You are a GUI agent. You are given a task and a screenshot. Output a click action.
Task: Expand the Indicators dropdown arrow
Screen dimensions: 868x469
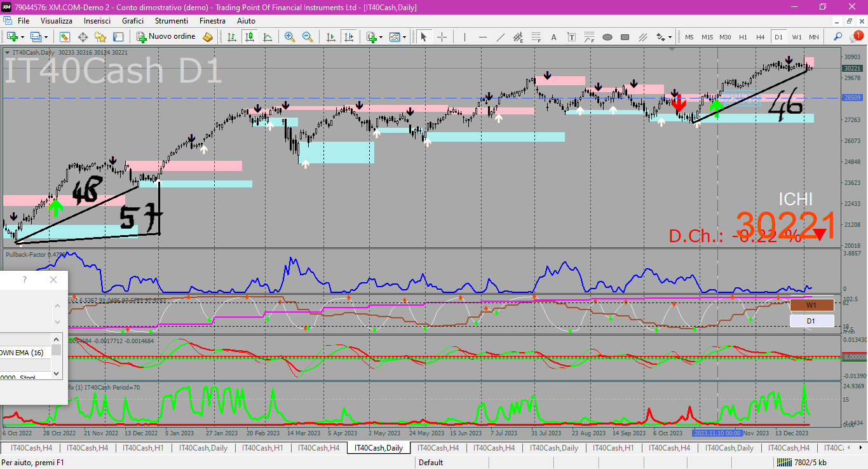381,37
